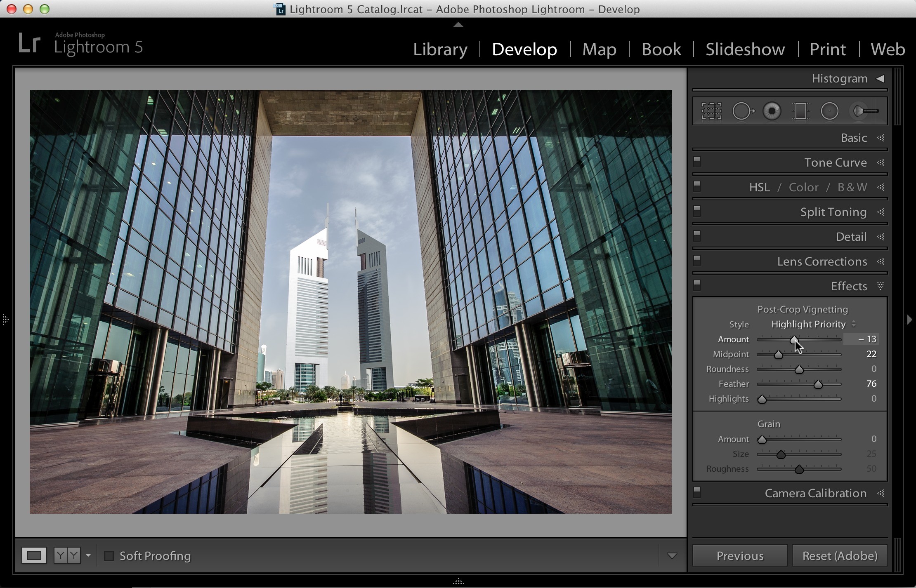916x588 pixels.
Task: Open the Slideshow module
Action: (x=745, y=49)
